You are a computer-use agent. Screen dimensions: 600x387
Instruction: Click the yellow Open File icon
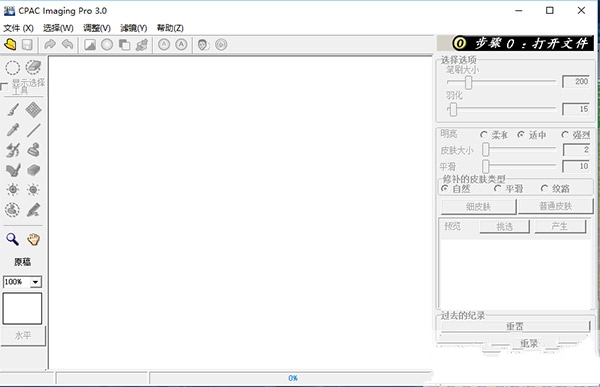coord(10,45)
